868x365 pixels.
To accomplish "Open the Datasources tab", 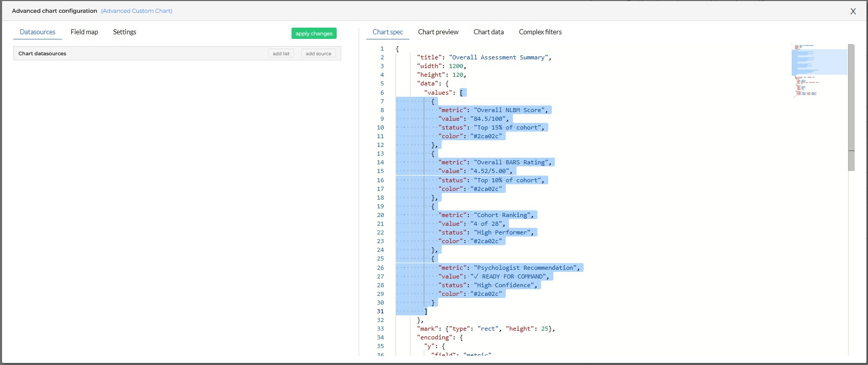I will [x=37, y=32].
